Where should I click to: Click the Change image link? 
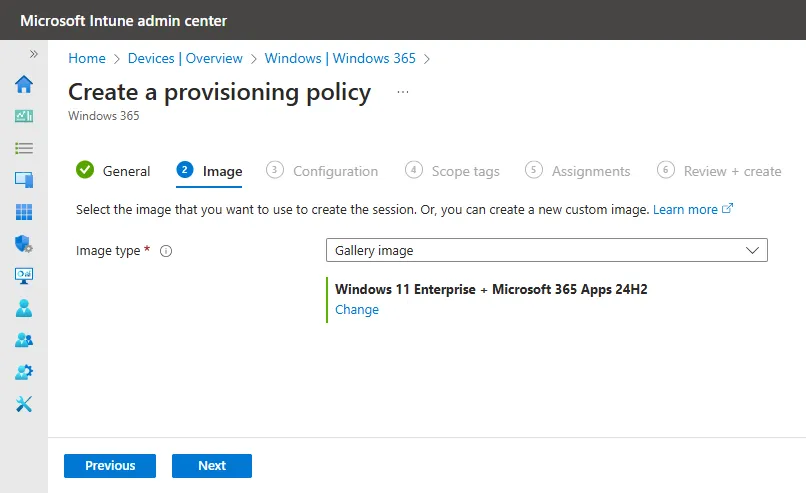tap(357, 309)
